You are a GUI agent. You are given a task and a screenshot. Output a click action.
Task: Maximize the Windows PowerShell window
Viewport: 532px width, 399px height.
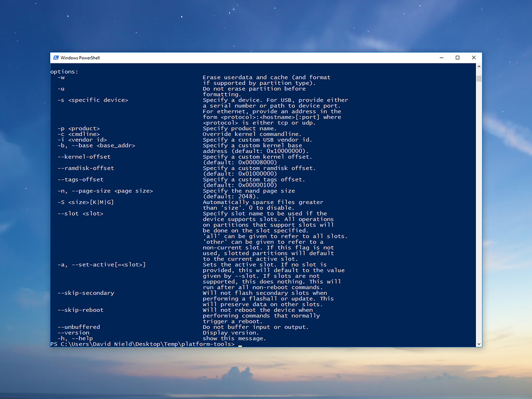tap(458, 58)
